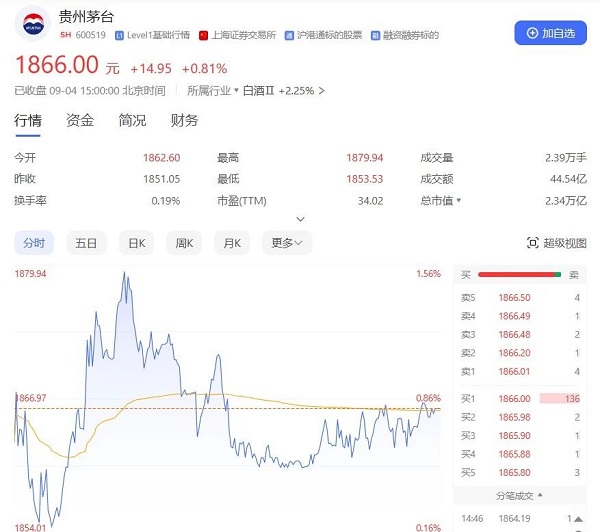Select the 周K chart view
Image resolution: width=600 pixels, height=532 pixels.
pyautogui.click(x=184, y=243)
